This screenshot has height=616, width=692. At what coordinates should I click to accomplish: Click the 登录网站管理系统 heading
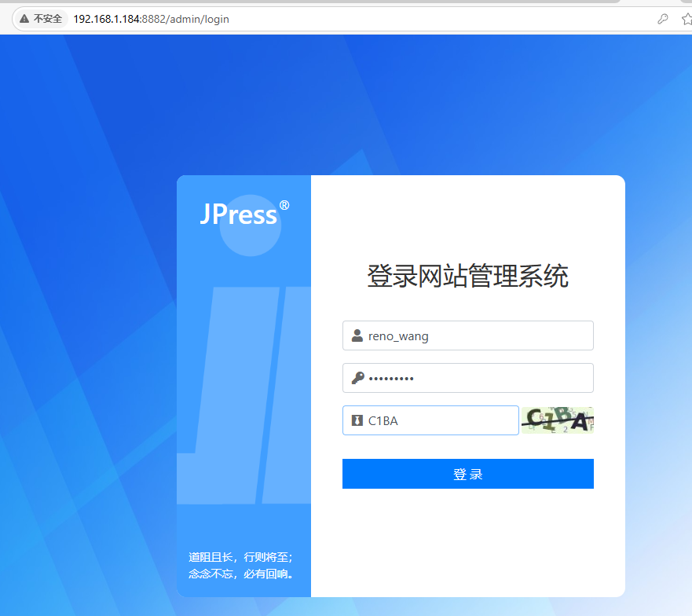(x=467, y=276)
